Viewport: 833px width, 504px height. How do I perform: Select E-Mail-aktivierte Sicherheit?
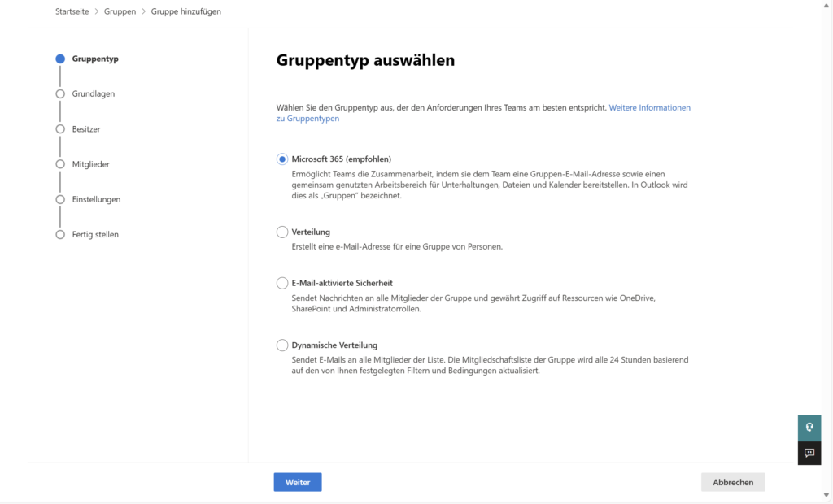pos(281,283)
